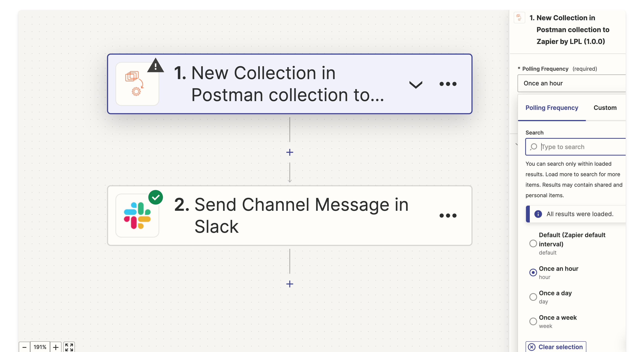Switch to the Custom tab
The image size is (644, 352).
point(605,108)
